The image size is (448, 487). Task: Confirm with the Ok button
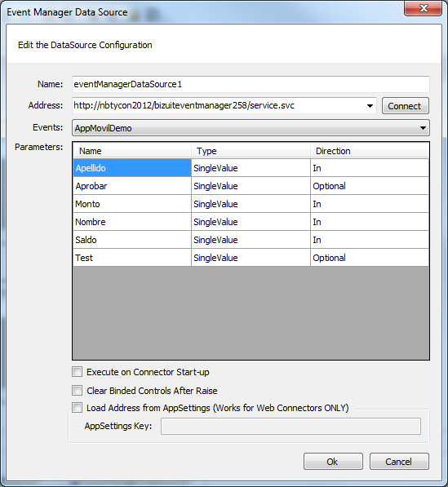pos(333,462)
